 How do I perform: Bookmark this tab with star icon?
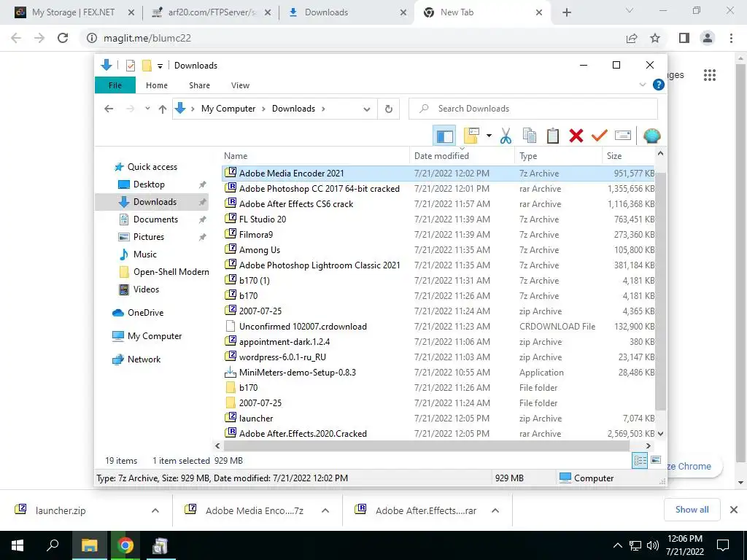[655, 38]
